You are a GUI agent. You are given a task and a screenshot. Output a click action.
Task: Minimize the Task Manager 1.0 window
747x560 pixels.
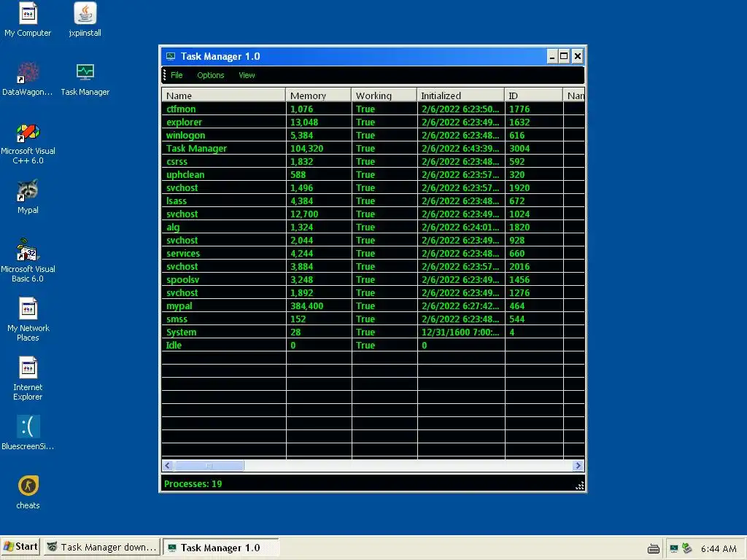[x=552, y=57]
